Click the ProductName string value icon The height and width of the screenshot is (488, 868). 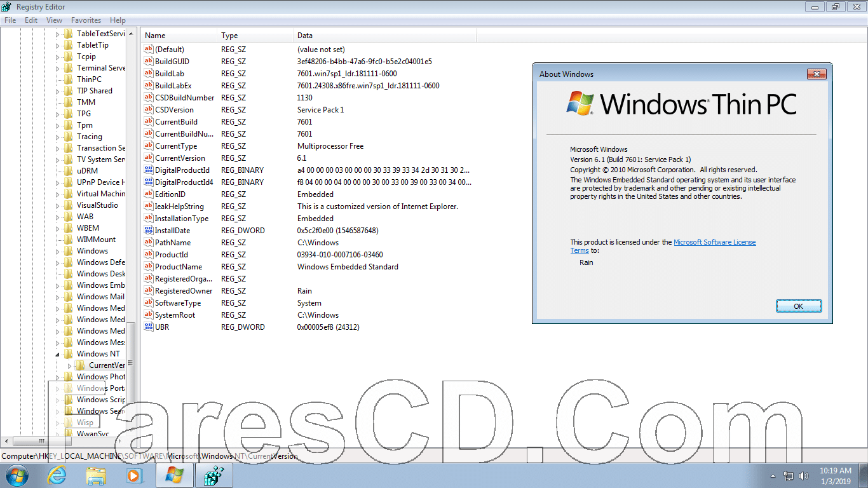(149, 267)
